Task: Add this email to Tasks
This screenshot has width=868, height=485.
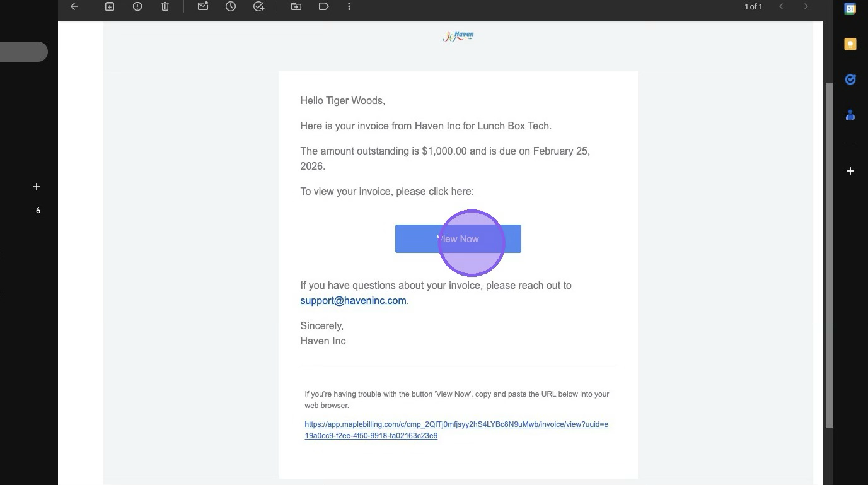Action: pyautogui.click(x=258, y=6)
